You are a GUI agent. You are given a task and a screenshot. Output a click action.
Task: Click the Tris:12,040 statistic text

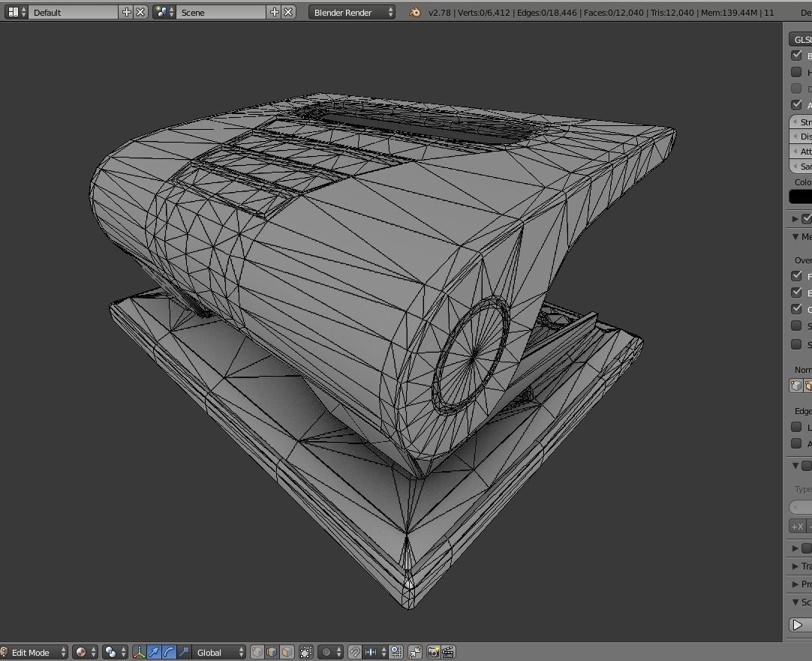tap(672, 13)
